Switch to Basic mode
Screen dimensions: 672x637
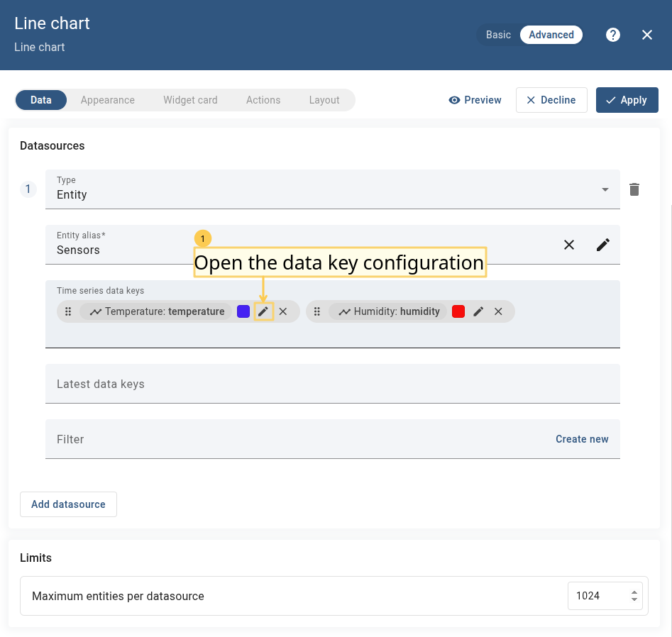tap(498, 35)
